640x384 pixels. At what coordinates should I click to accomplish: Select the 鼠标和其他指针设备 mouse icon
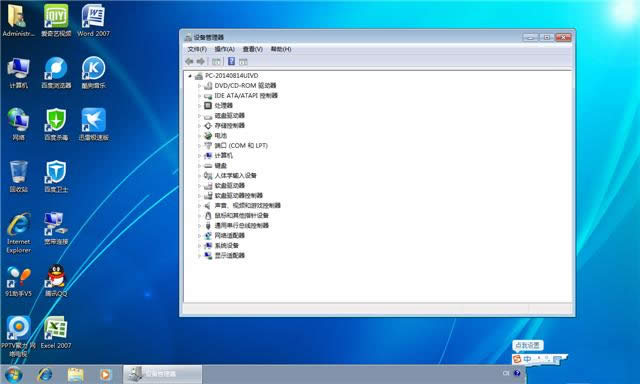coord(208,215)
